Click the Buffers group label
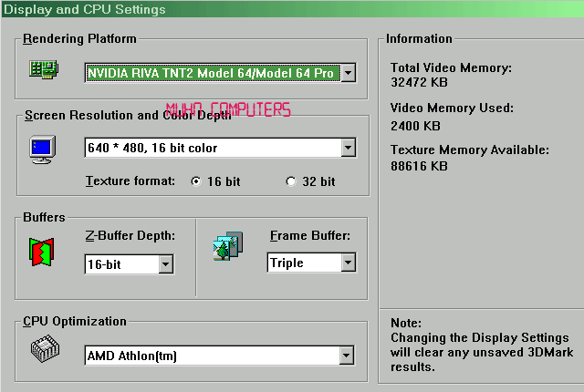The width and height of the screenshot is (584, 392). click(x=44, y=217)
